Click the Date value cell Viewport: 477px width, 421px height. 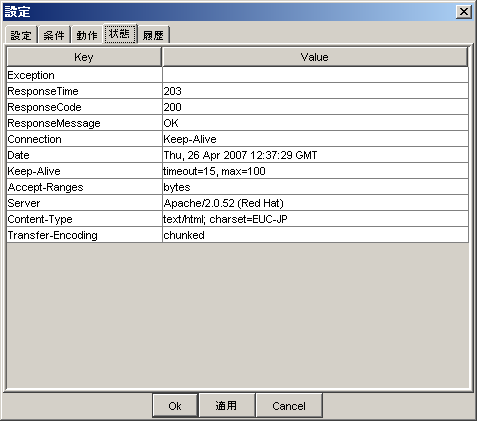tap(315, 155)
